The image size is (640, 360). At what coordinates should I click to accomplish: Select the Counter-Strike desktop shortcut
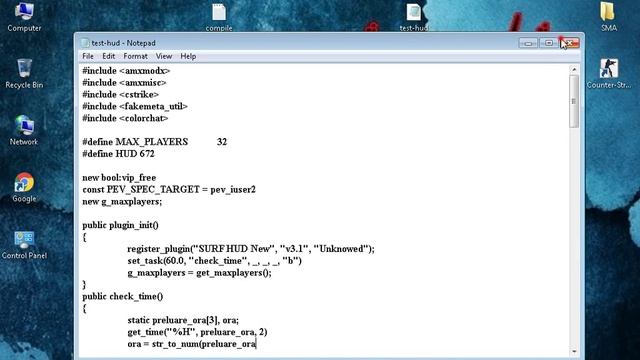point(608,73)
